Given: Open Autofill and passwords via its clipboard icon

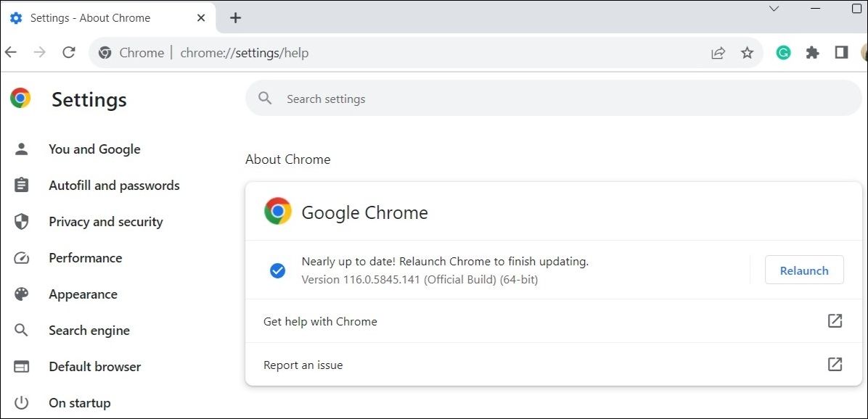Looking at the screenshot, I should pyautogui.click(x=22, y=185).
